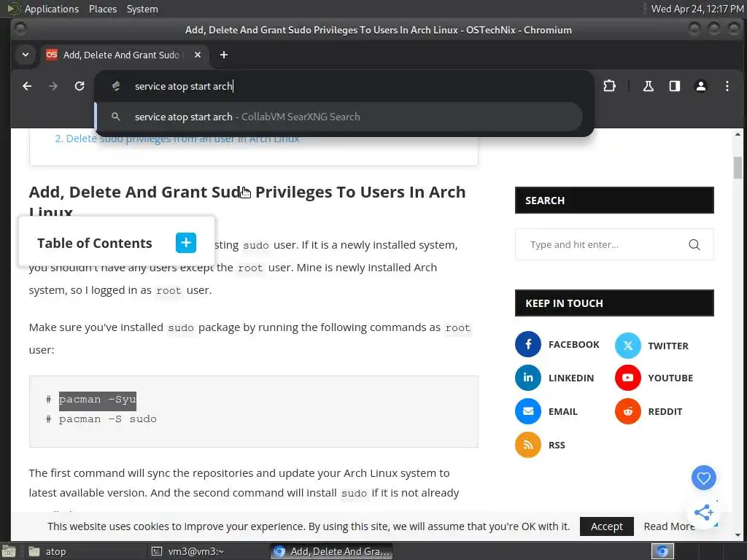
Task: Open the Chromium three-dot menu
Action: pos(727,86)
